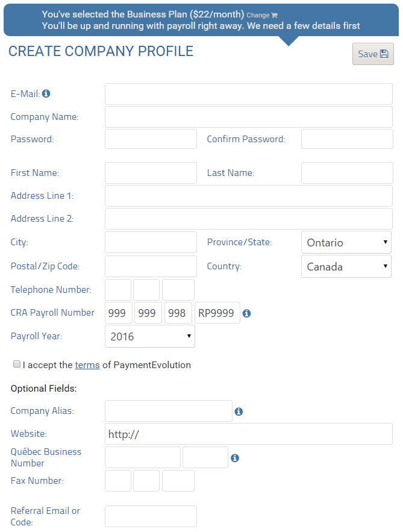Tick the accept terms checkbox
The height and width of the screenshot is (532, 403).
coord(17,365)
